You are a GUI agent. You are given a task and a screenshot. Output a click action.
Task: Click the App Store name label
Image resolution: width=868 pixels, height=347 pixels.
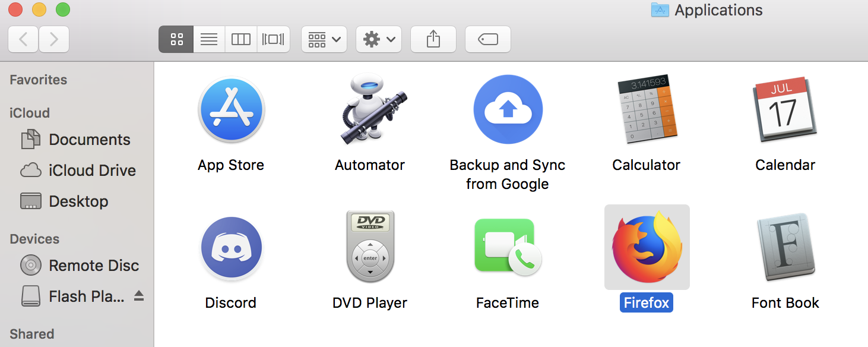tap(231, 165)
